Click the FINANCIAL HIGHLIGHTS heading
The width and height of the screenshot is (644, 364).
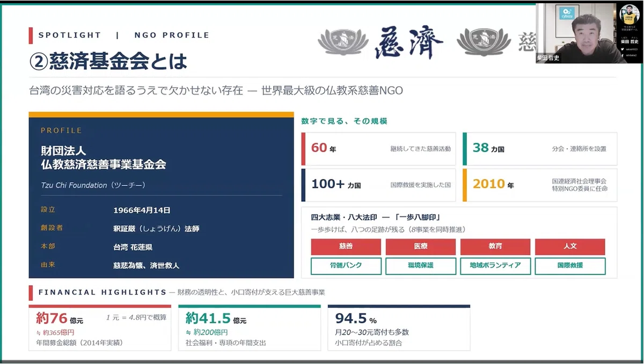(103, 293)
